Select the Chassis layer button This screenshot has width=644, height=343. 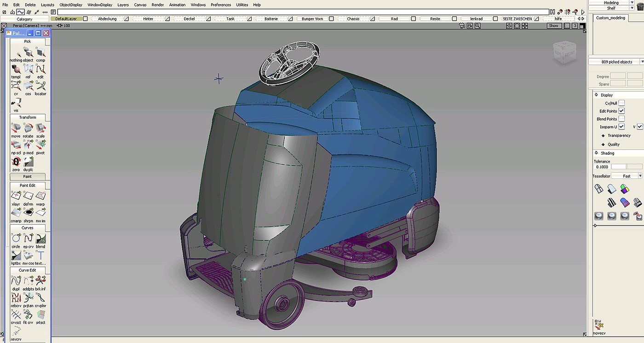(x=353, y=19)
